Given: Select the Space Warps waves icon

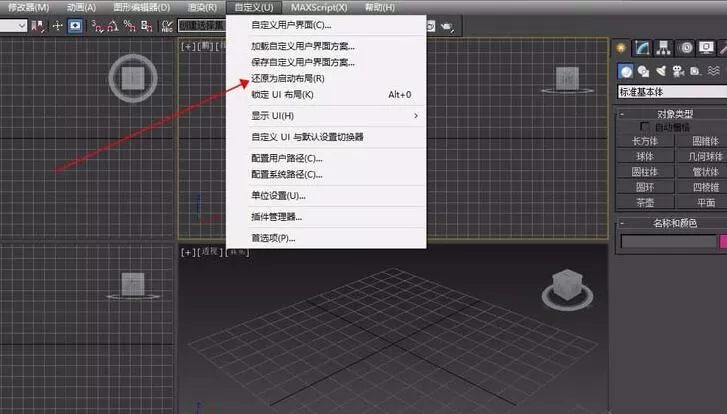Looking at the screenshot, I should click(713, 71).
